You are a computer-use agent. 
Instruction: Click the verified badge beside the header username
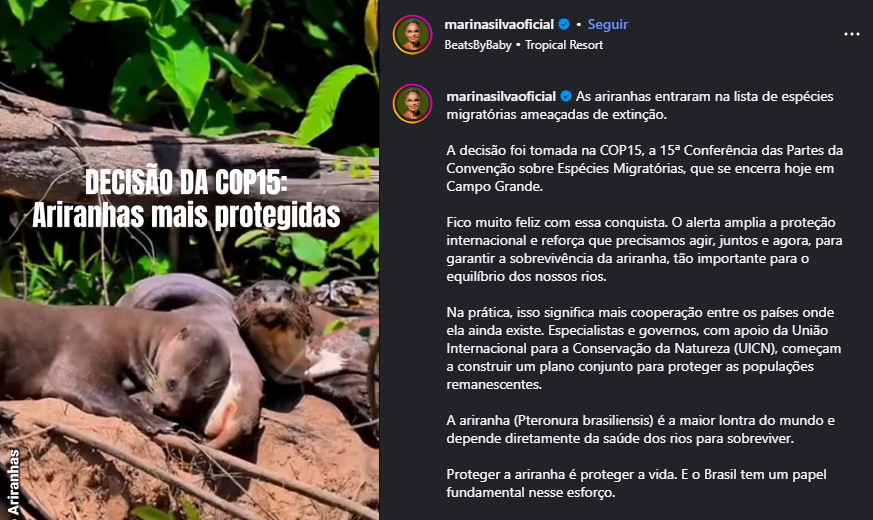(564, 24)
